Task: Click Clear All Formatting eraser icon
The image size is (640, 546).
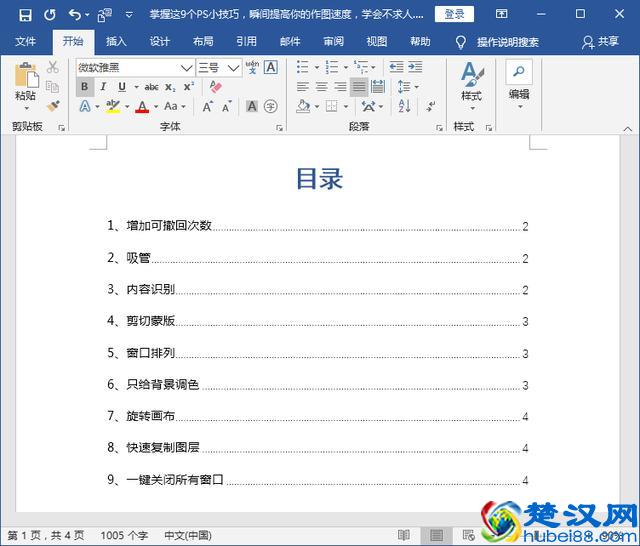Action: tap(216, 87)
